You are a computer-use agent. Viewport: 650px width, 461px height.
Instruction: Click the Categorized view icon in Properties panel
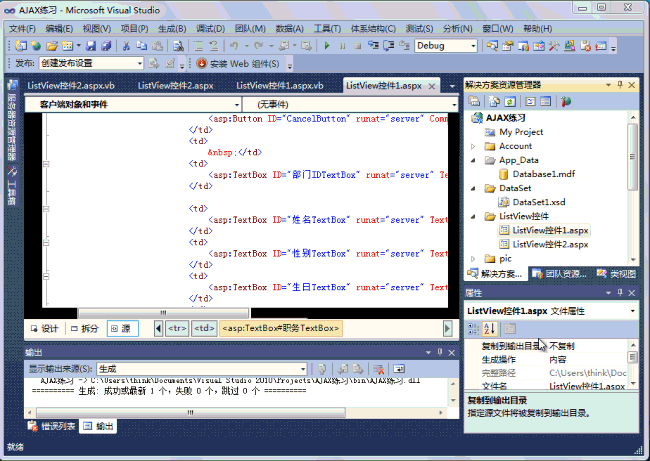(473, 329)
